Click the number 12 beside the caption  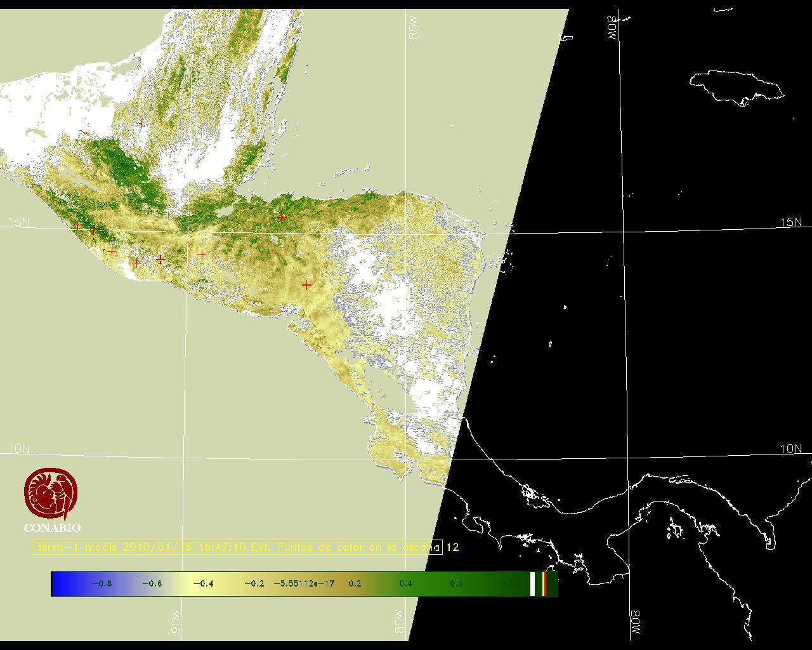click(452, 547)
